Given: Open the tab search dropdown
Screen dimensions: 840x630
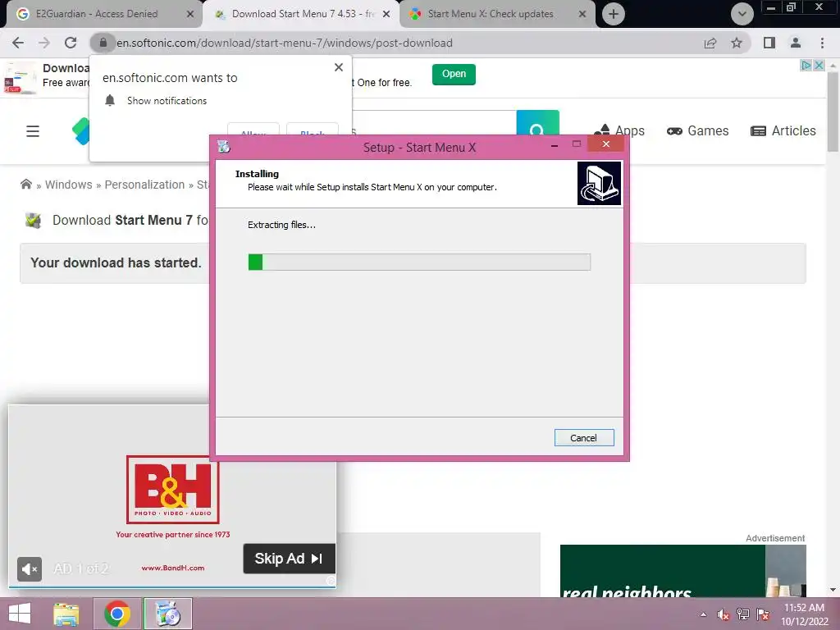Looking at the screenshot, I should 742,14.
